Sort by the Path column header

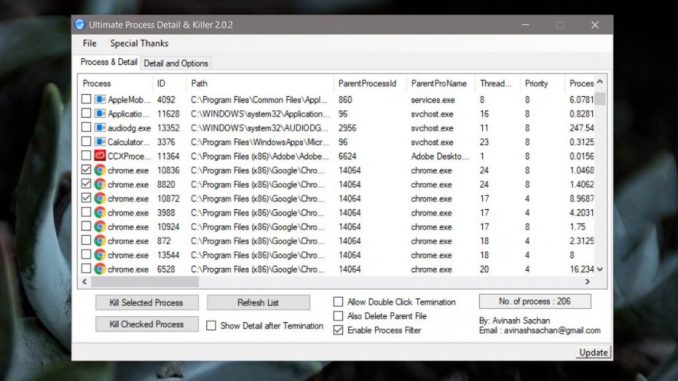click(260, 83)
